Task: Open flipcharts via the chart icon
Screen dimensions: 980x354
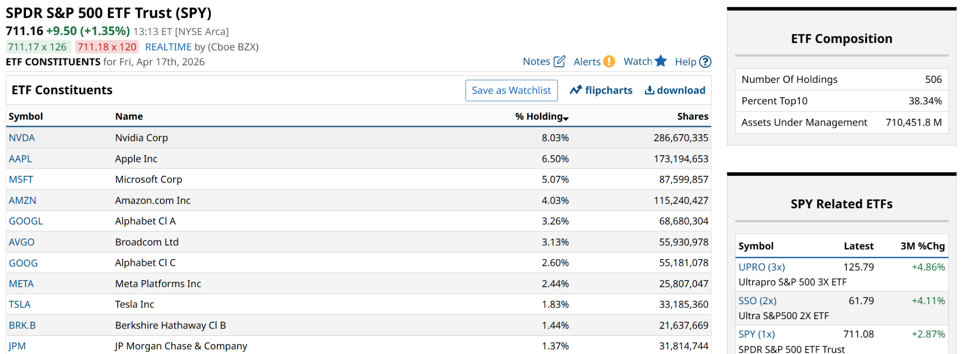Action: 576,90
